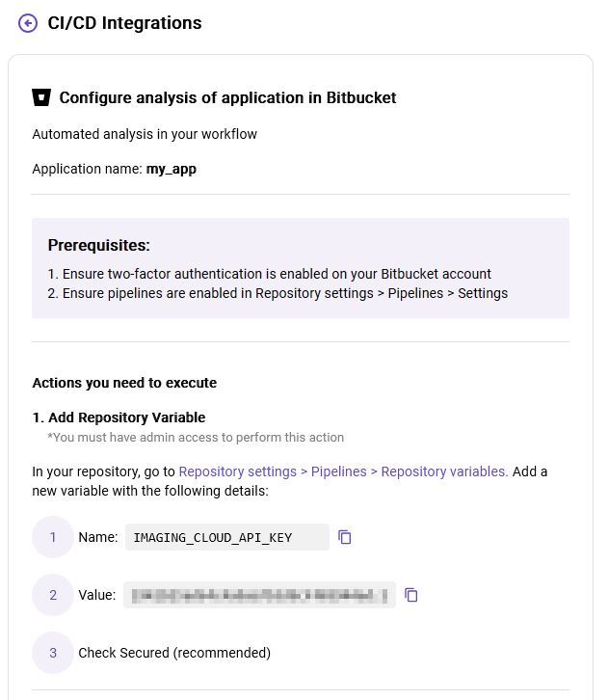608x700 pixels.
Task: Go back using the arrow icon
Action: (x=28, y=23)
